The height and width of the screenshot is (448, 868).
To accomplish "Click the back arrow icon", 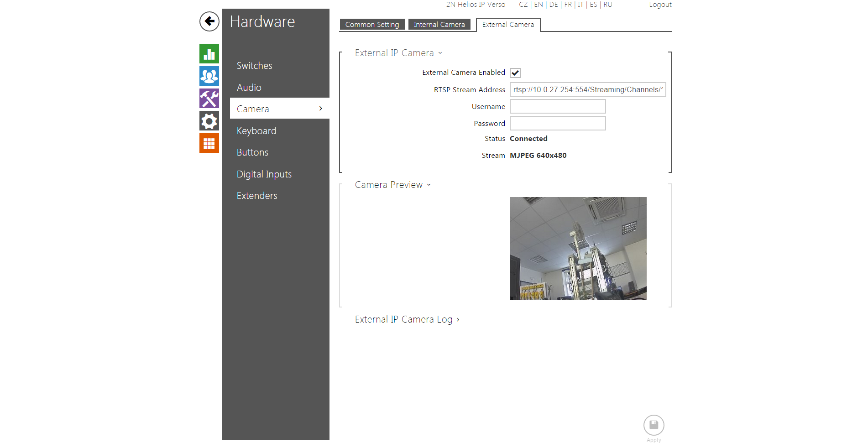I will 209,21.
